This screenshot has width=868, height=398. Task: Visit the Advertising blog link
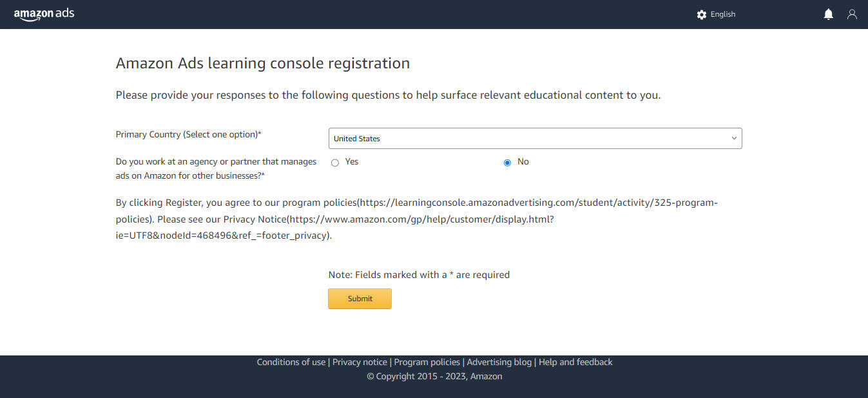tap(499, 362)
